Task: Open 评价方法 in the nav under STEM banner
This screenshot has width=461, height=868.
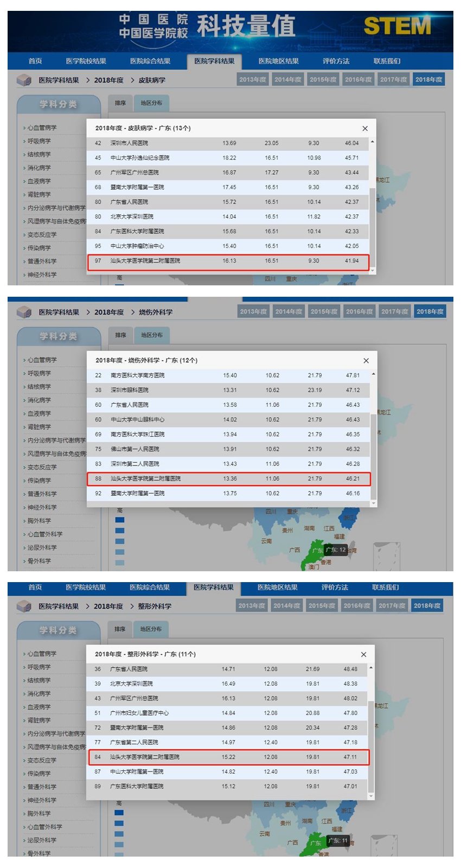Action: (336, 61)
